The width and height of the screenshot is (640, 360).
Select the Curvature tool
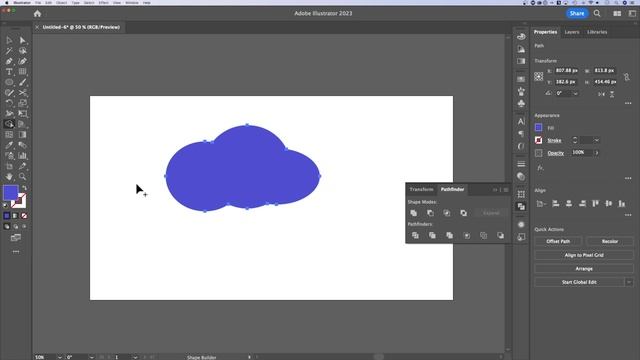22,61
